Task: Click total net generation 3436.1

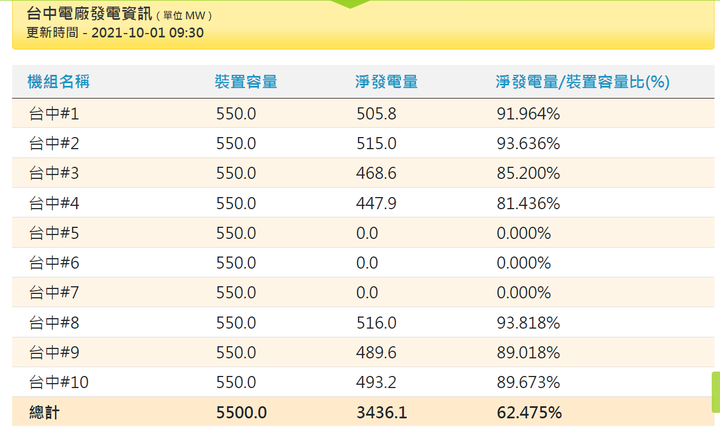Action: (382, 413)
